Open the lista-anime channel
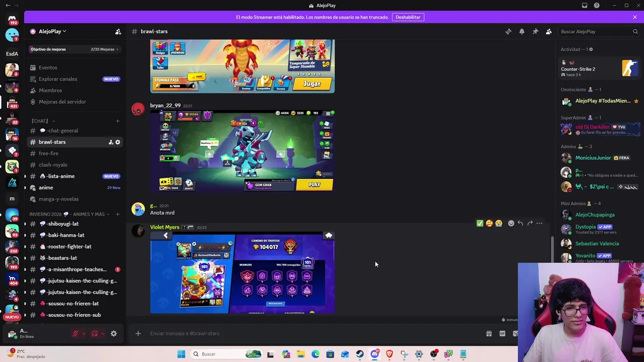The image size is (644, 362). (74, 176)
